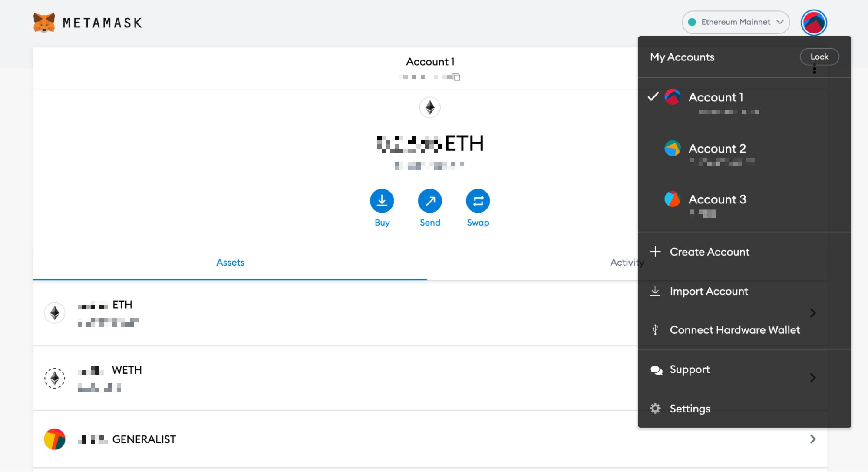Click the GENERALIST token icon
Screen dimensions: 868x472
[55, 439]
